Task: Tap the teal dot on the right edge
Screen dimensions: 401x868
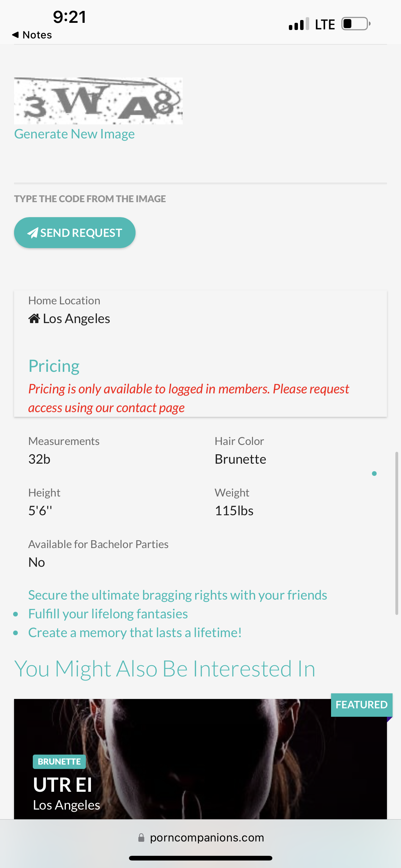Action: (374, 473)
